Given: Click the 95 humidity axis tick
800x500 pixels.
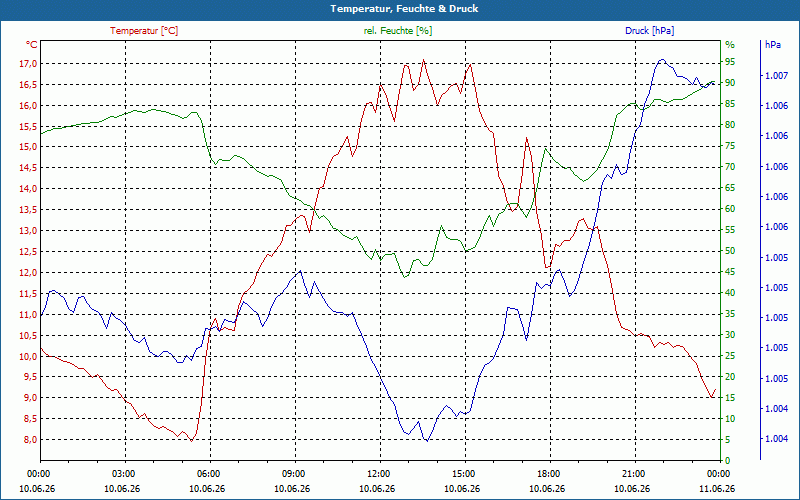Looking at the screenshot, I should [x=730, y=62].
